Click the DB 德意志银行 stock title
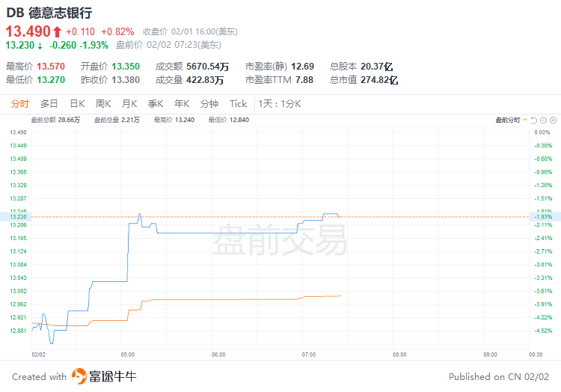This screenshot has height=392, width=561. point(50,13)
